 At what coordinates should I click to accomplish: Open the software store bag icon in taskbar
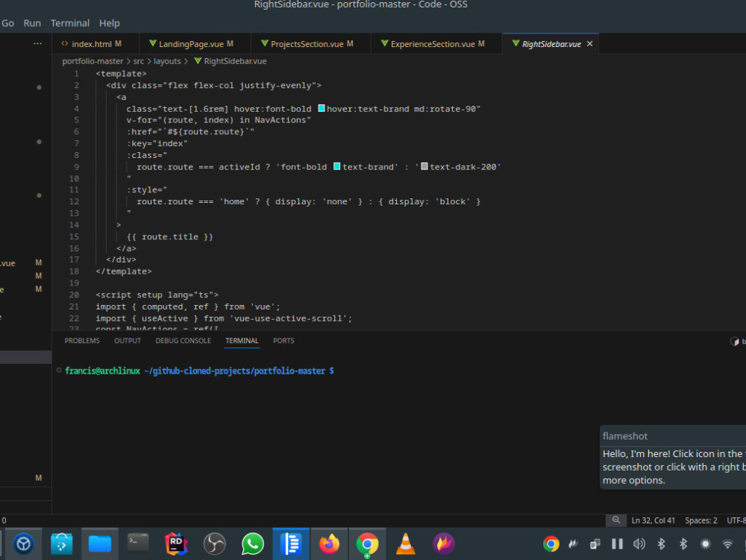[x=61, y=544]
